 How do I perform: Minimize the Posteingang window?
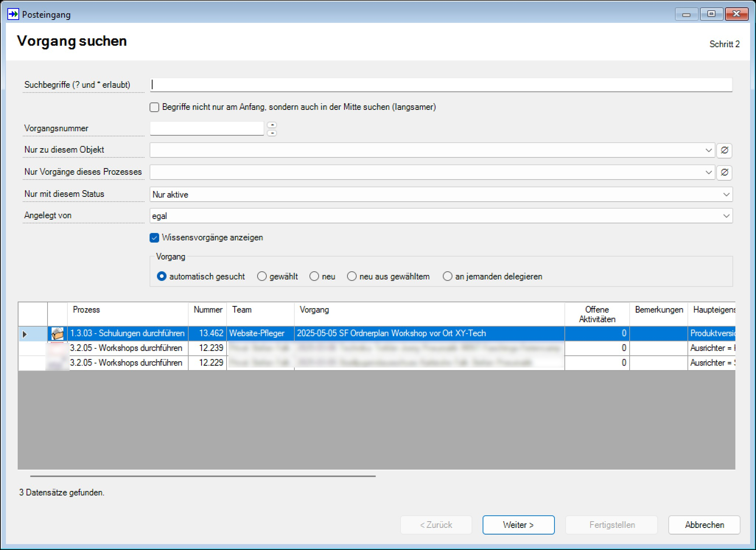(686, 14)
